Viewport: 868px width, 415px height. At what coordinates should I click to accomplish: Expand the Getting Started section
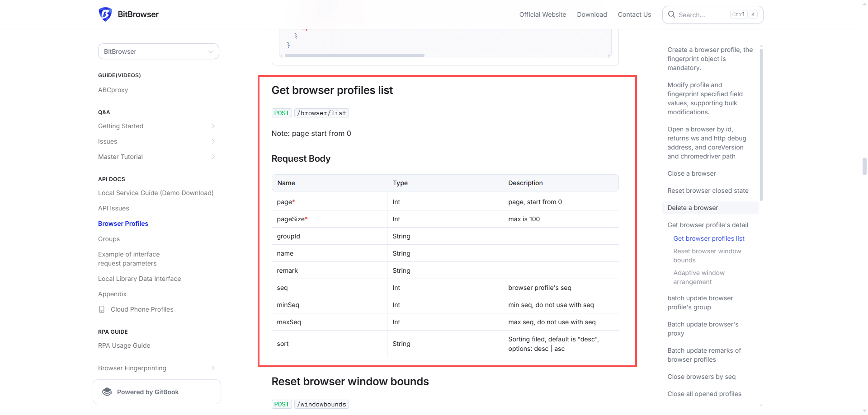pyautogui.click(x=213, y=126)
